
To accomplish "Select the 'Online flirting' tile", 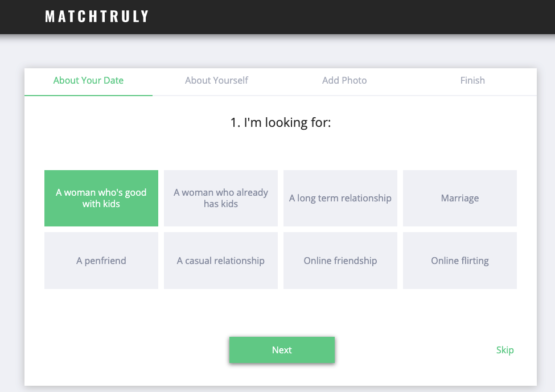I will [x=460, y=261].
